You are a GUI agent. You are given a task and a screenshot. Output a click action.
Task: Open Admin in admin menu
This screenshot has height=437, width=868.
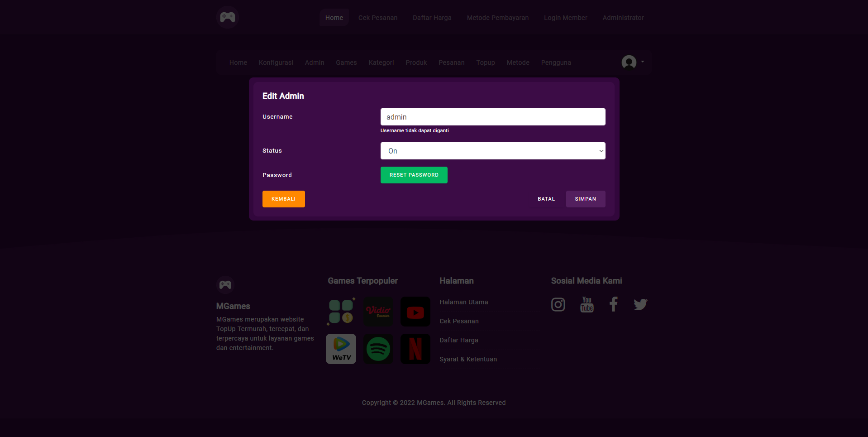[315, 62]
